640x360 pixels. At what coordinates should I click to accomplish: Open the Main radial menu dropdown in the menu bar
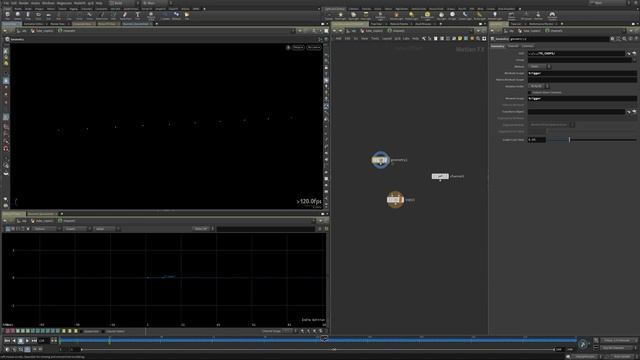pyautogui.click(x=157, y=3)
